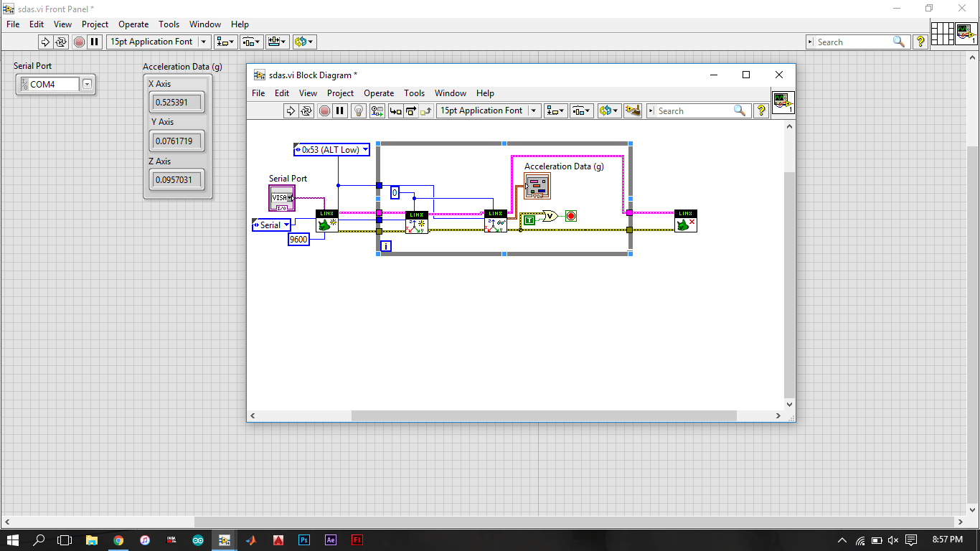
Task: Click Acceleration Data cluster indicator terminal
Action: pos(537,186)
